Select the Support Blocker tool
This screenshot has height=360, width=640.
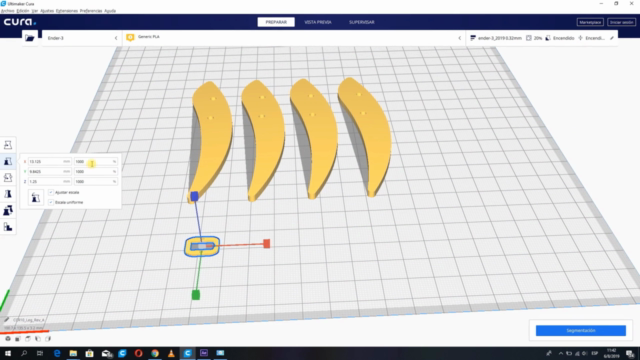[x=8, y=227]
